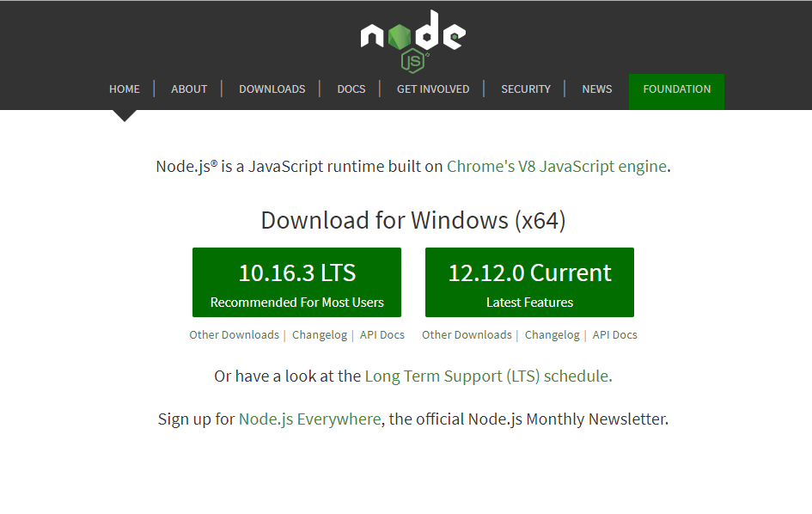Go to the Home nav item
The image size is (812, 514).
point(125,89)
